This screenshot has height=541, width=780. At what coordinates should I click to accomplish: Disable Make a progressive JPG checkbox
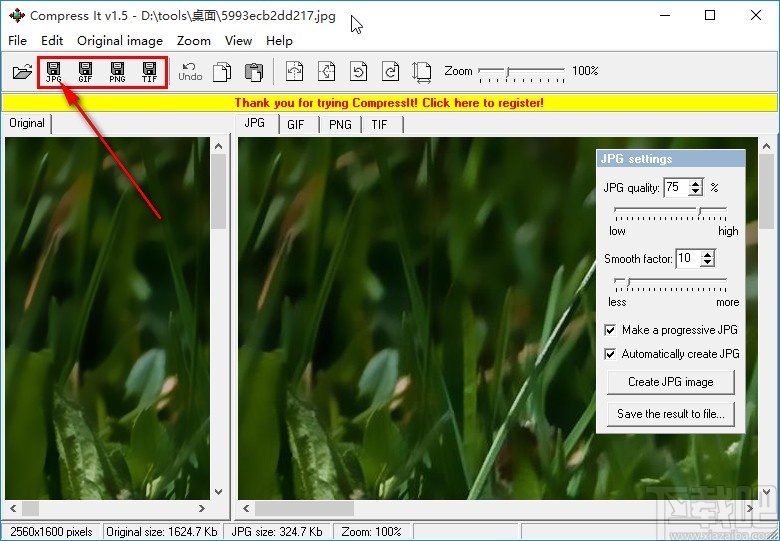point(610,330)
